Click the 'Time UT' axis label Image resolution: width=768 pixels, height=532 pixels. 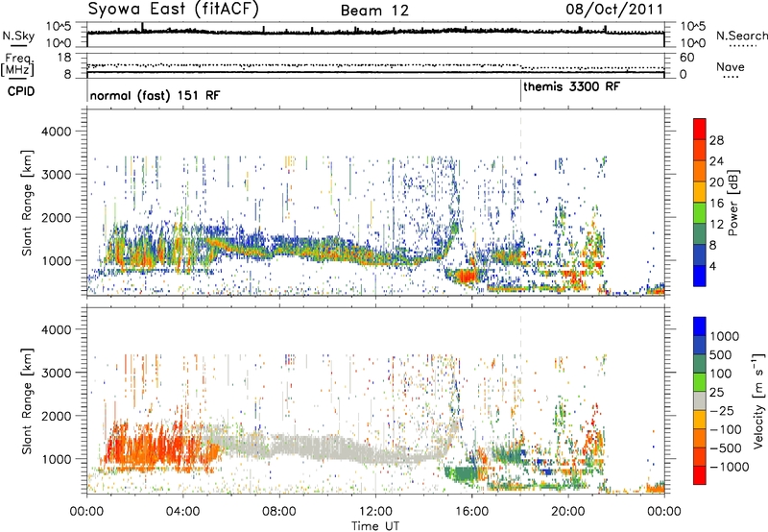click(375, 525)
